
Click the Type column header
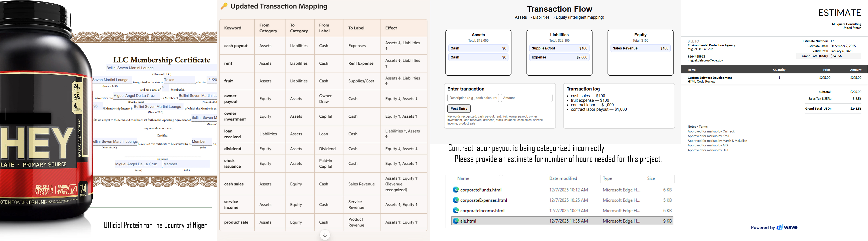[x=608, y=179]
